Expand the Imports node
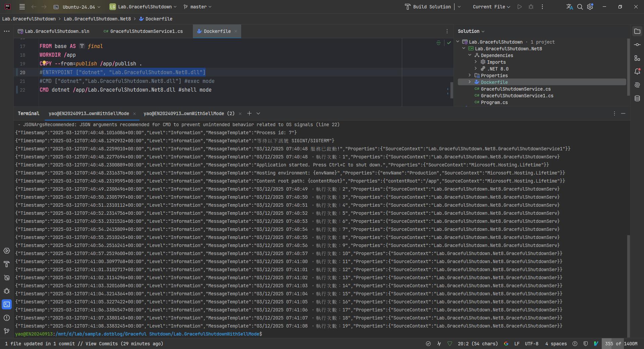The width and height of the screenshot is (644, 349). click(x=476, y=62)
